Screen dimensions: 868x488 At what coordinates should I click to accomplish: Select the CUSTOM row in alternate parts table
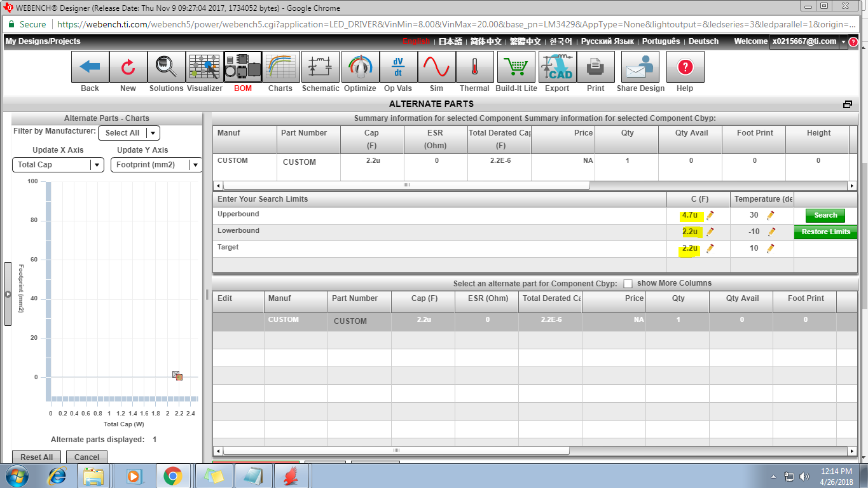point(534,321)
